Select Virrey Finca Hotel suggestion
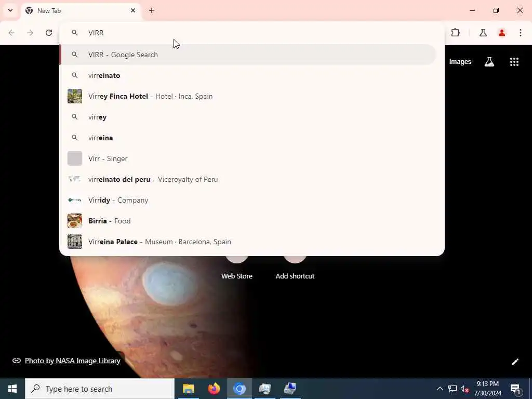The width and height of the screenshot is (532, 399). tap(248, 96)
